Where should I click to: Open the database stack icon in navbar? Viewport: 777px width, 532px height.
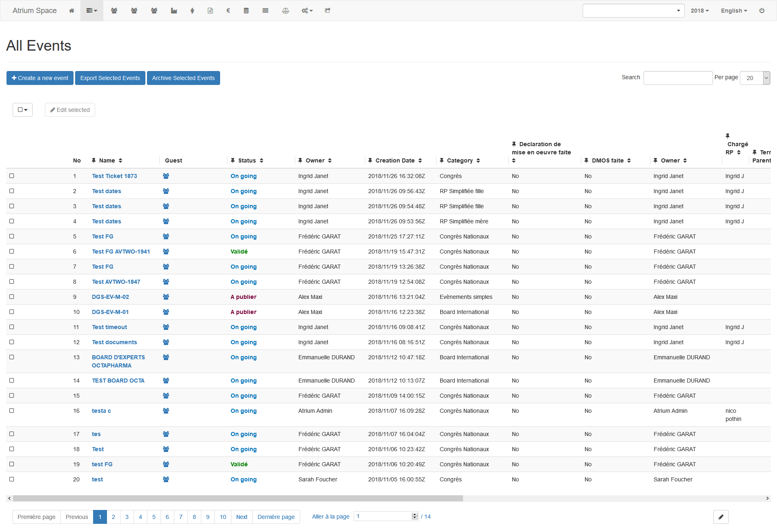tap(246, 11)
